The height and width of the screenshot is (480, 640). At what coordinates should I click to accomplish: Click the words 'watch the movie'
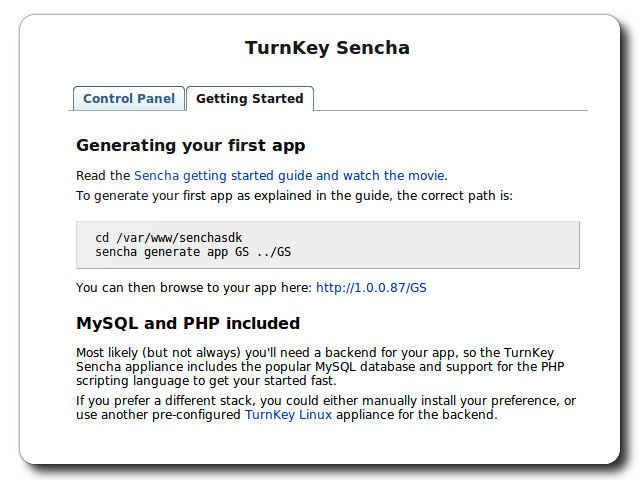click(394, 175)
